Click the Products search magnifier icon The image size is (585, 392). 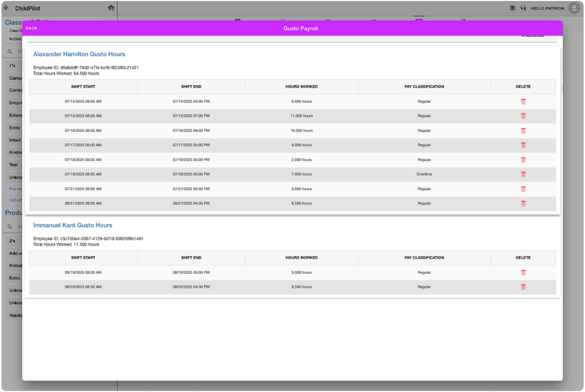10,227
